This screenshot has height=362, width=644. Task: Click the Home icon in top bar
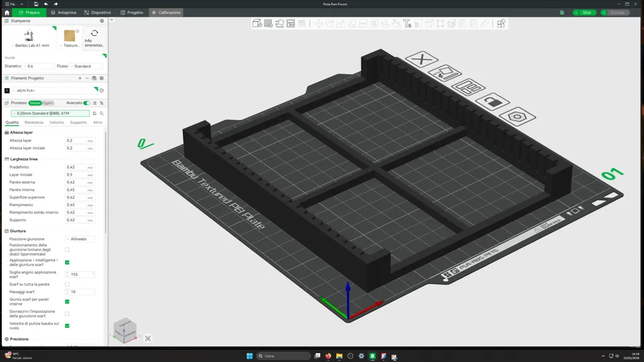(x=7, y=13)
